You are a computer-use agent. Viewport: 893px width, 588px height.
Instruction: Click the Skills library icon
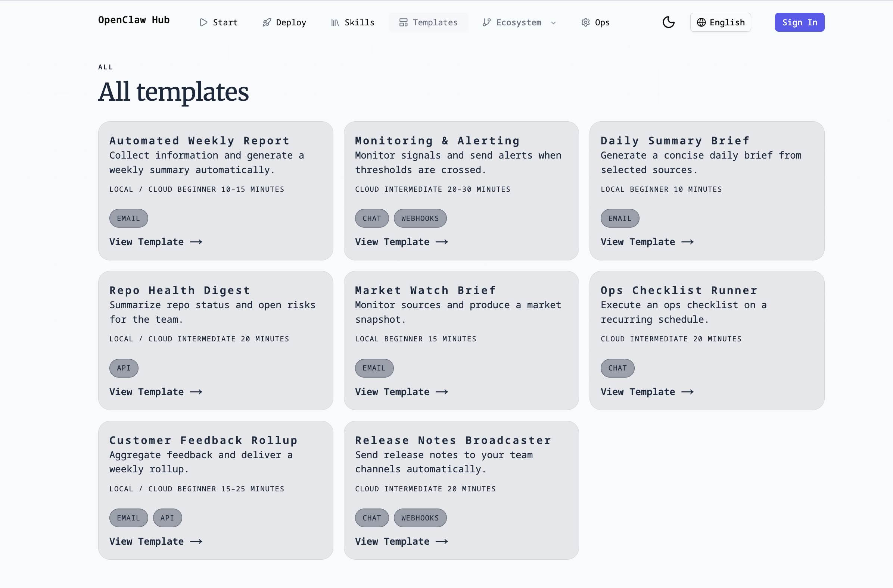click(335, 22)
